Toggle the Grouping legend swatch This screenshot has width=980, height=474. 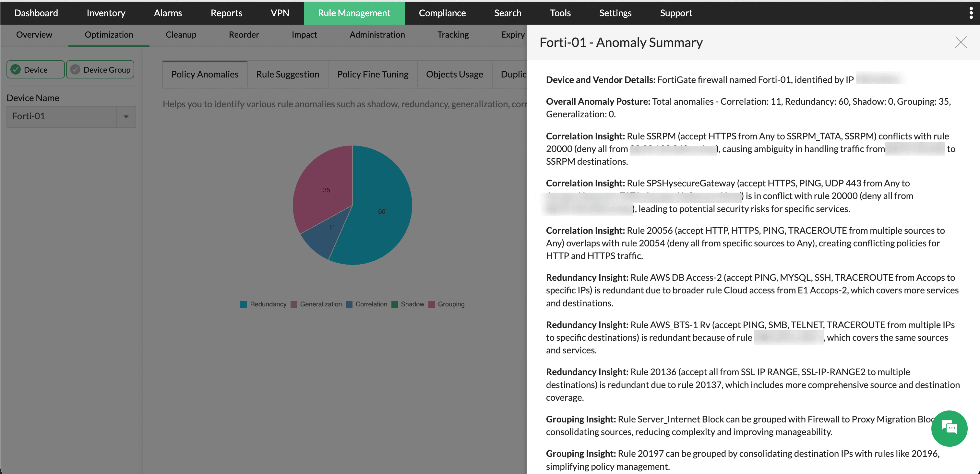point(431,304)
